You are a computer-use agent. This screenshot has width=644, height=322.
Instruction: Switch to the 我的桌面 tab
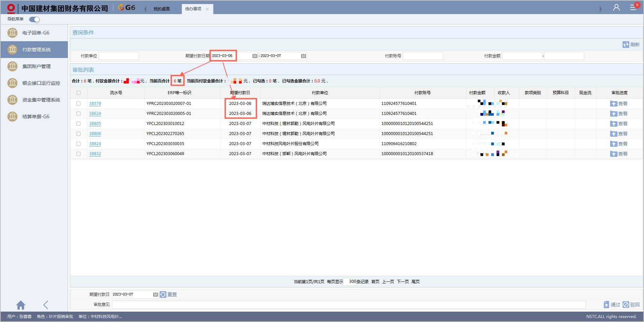(x=161, y=9)
